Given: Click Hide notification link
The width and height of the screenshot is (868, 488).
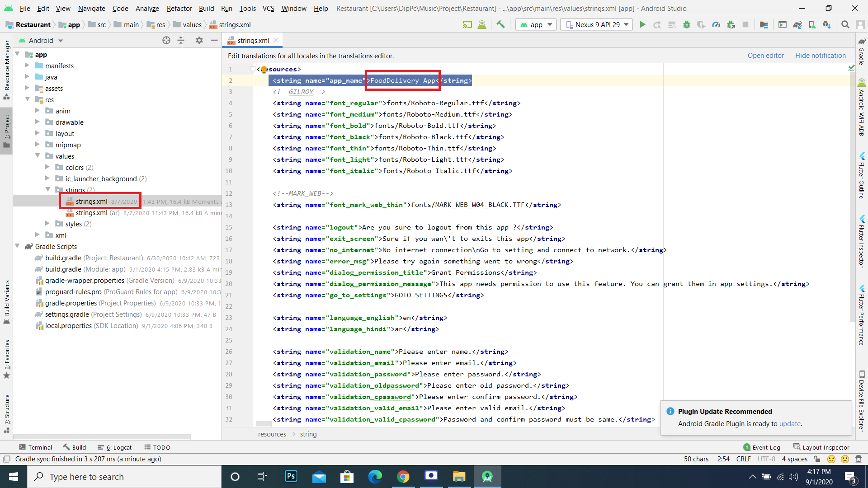Looking at the screenshot, I should pyautogui.click(x=820, y=56).
